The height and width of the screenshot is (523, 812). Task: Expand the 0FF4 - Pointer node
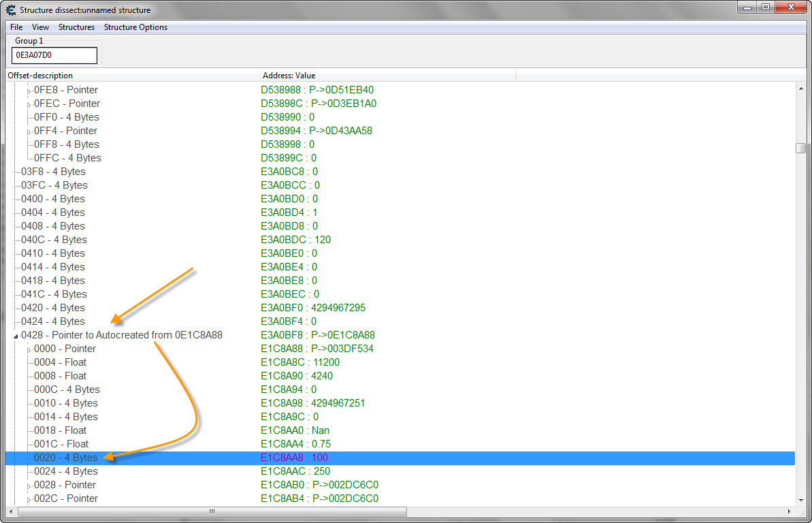(x=29, y=131)
